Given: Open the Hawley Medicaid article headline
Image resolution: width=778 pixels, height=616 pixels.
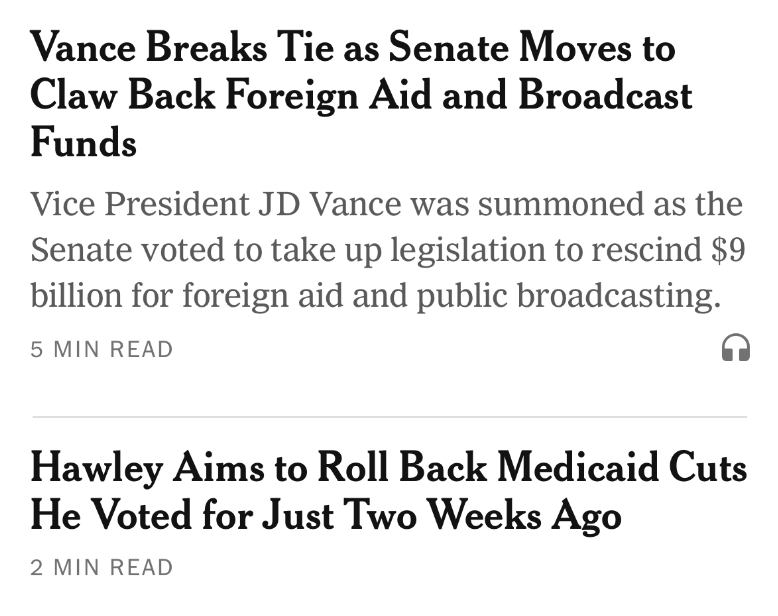Looking at the screenshot, I should pyautogui.click(x=388, y=491).
